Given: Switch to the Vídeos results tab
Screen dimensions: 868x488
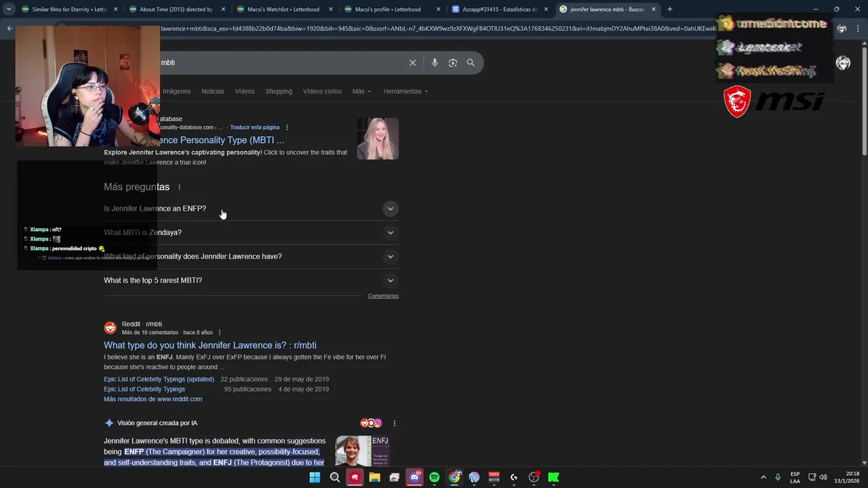Looking at the screenshot, I should 245,91.
